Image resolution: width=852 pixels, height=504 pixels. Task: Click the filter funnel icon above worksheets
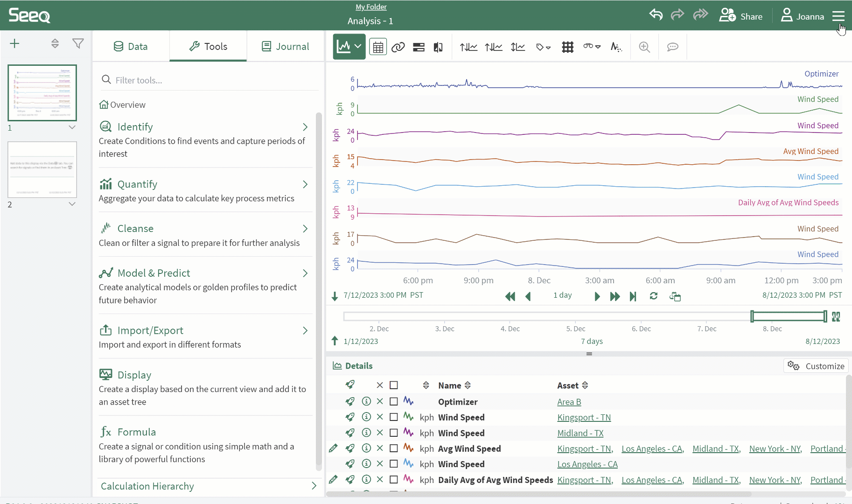(78, 44)
